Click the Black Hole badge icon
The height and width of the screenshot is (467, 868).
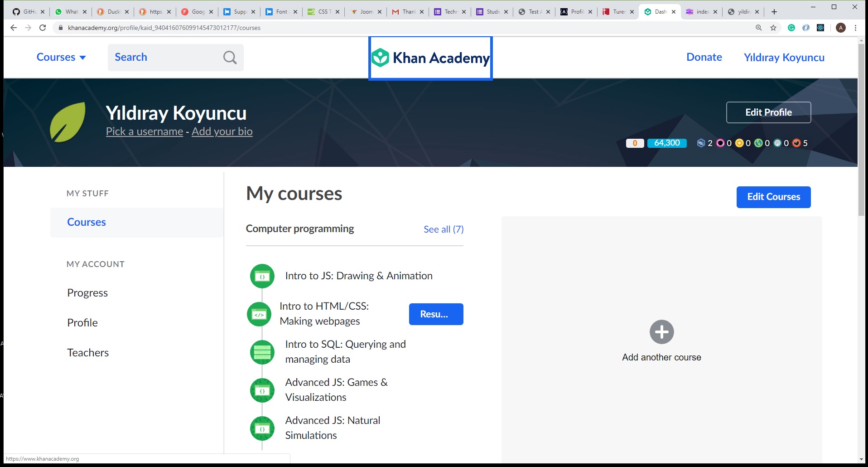click(x=720, y=143)
